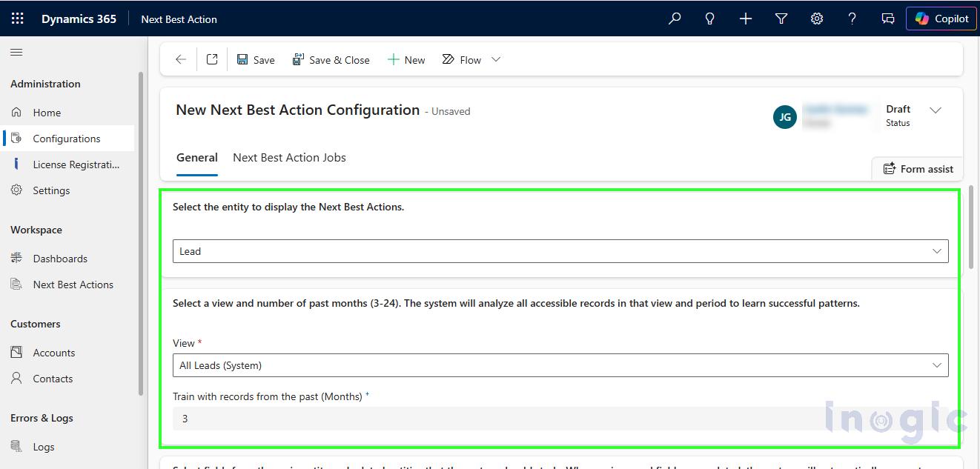Open the lightbulb assistant icon
Screen dimensions: 980x469
tap(709, 19)
